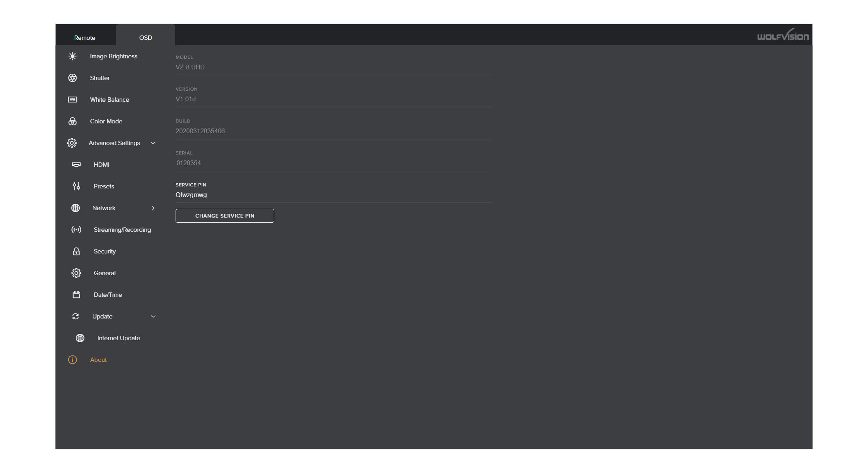The image size is (868, 473).
Task: Open Image Brightness settings
Action: 114,56
